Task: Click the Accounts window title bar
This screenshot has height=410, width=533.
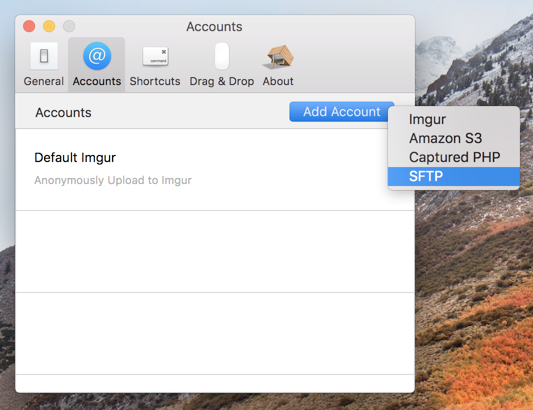Action: (x=214, y=27)
